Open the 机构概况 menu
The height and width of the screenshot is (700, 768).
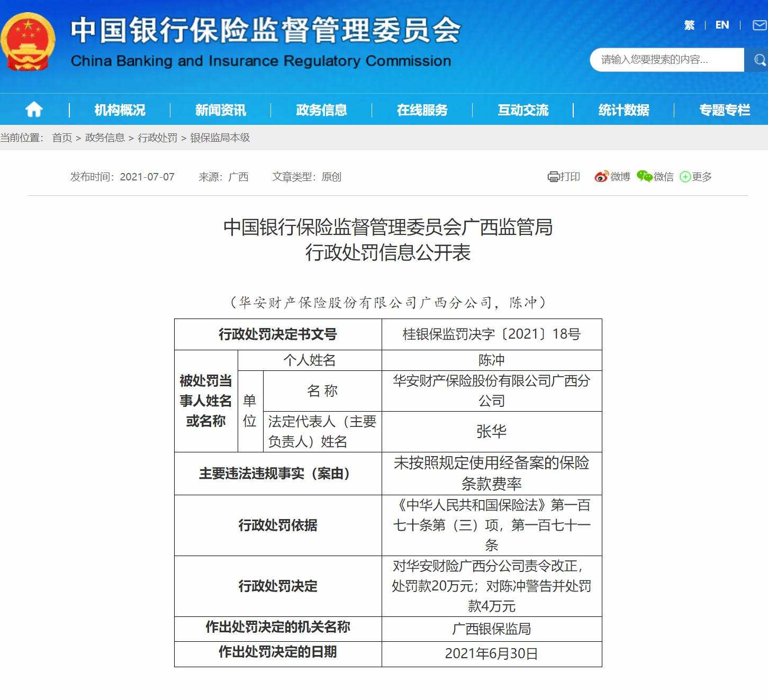coord(120,110)
